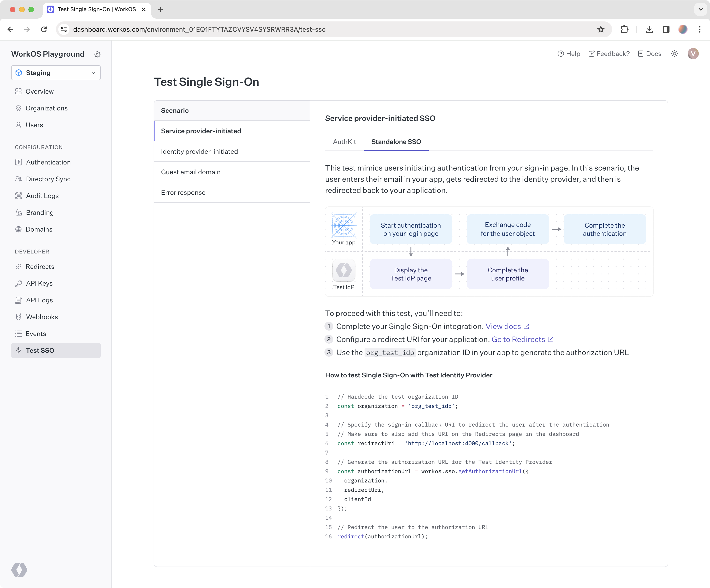Screen dimensions: 710x588
Task: Select the Branding sidebar icon
Action: click(x=19, y=212)
